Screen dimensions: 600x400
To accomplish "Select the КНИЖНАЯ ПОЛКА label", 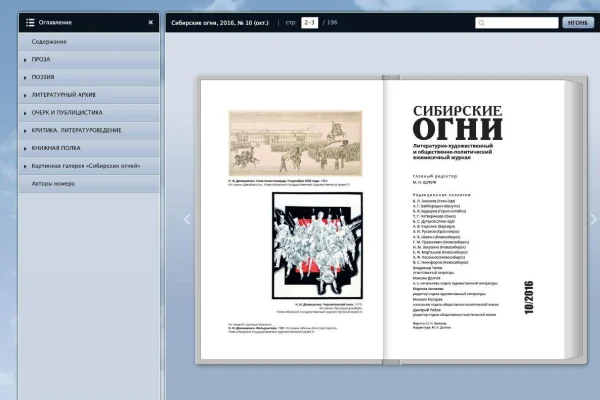I will point(56,148).
